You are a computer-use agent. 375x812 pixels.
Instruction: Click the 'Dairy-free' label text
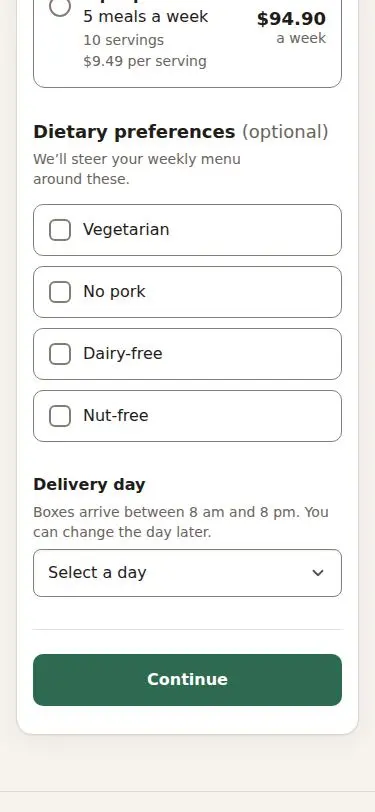123,354
